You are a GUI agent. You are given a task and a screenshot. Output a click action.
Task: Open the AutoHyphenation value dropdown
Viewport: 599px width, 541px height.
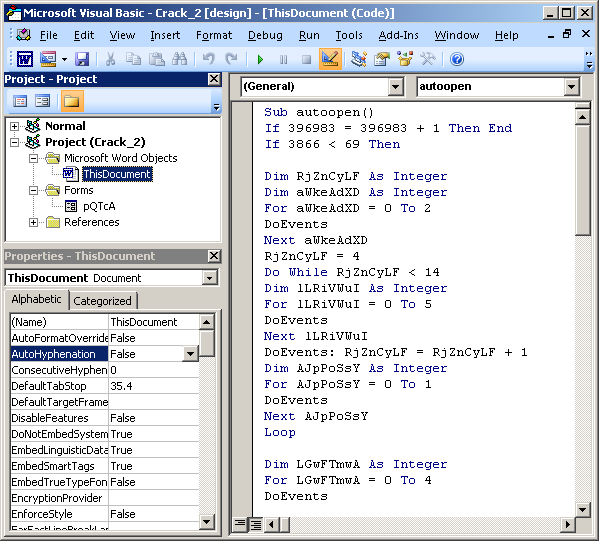(x=190, y=354)
